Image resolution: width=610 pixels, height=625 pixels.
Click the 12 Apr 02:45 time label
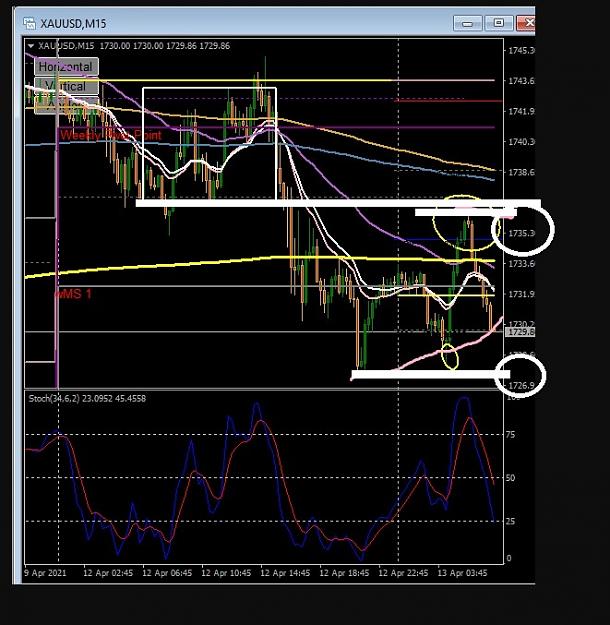click(108, 573)
